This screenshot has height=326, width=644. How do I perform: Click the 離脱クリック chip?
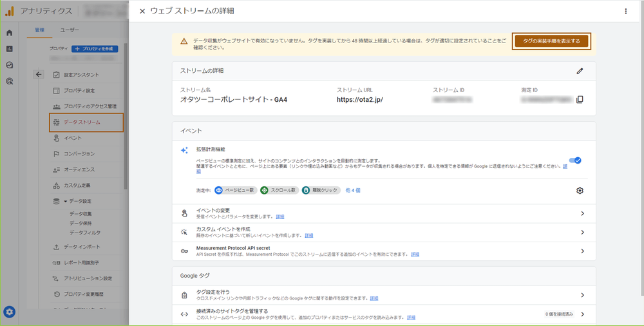pyautogui.click(x=321, y=190)
